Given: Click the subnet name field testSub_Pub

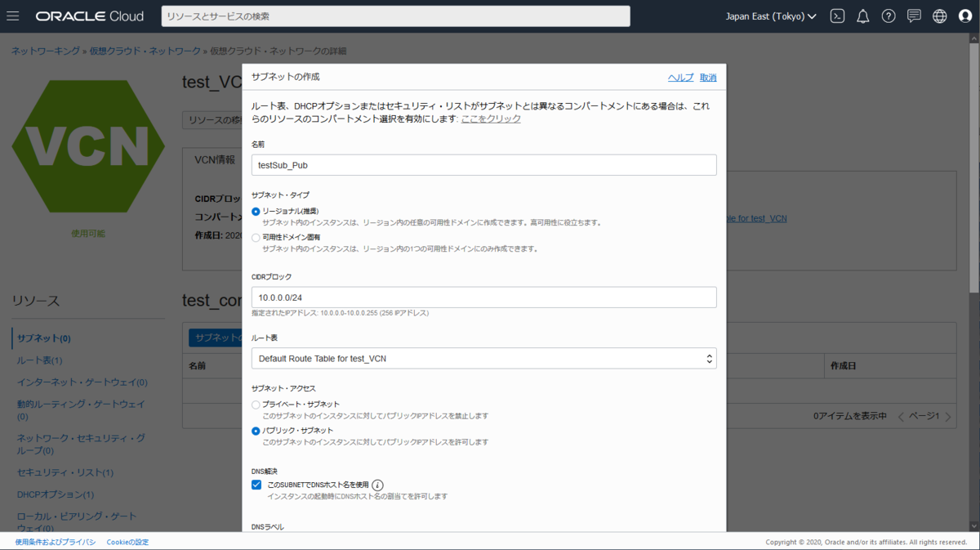Looking at the screenshot, I should 484,165.
